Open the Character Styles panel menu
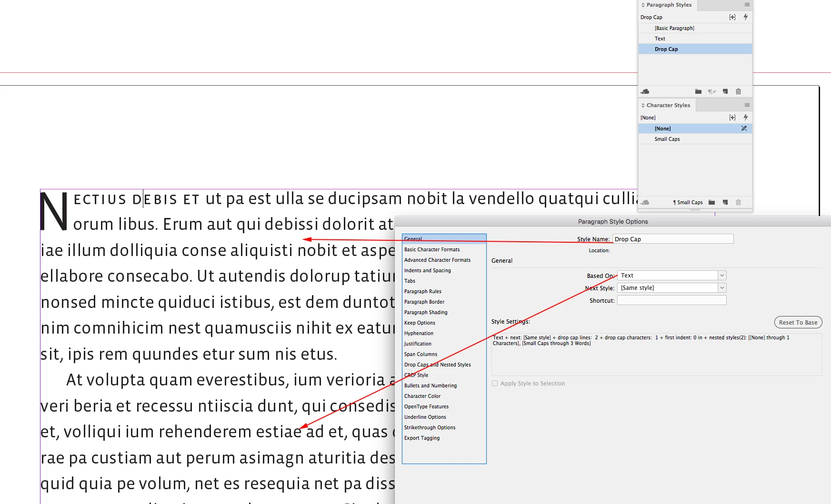Image resolution: width=831 pixels, height=504 pixels. [x=747, y=105]
